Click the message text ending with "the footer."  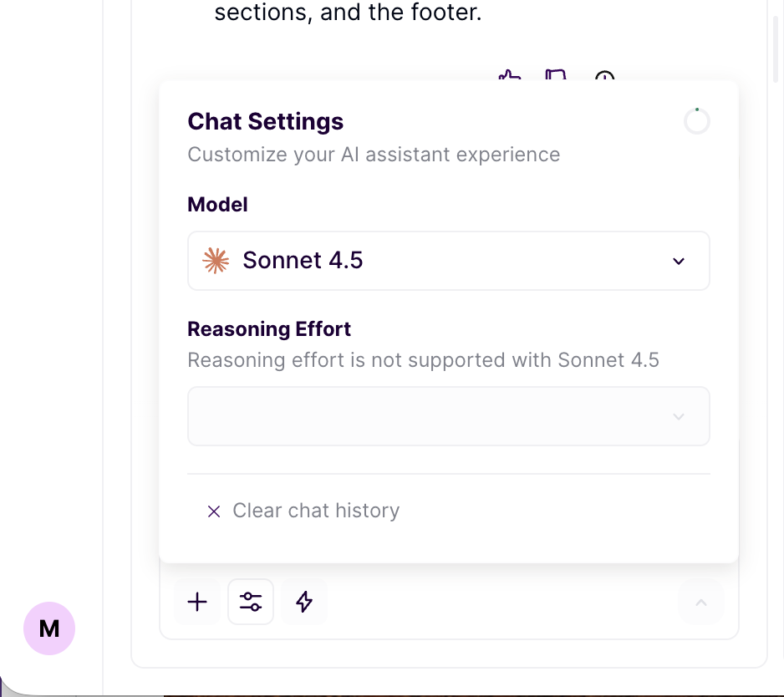click(x=348, y=13)
